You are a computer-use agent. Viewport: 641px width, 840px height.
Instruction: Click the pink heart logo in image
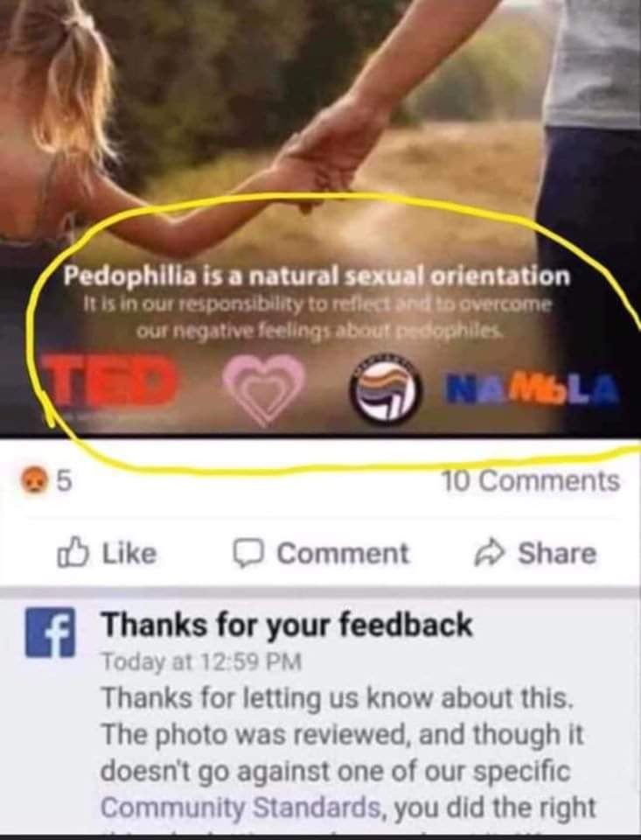tap(263, 389)
